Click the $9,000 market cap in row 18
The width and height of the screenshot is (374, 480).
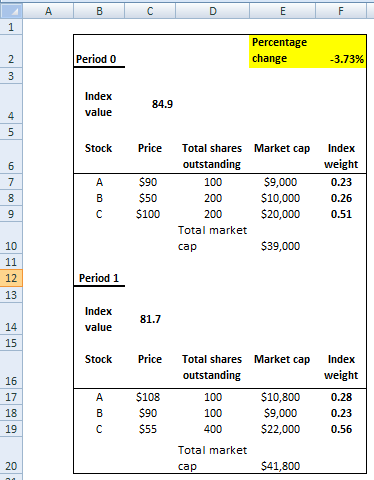point(280,413)
